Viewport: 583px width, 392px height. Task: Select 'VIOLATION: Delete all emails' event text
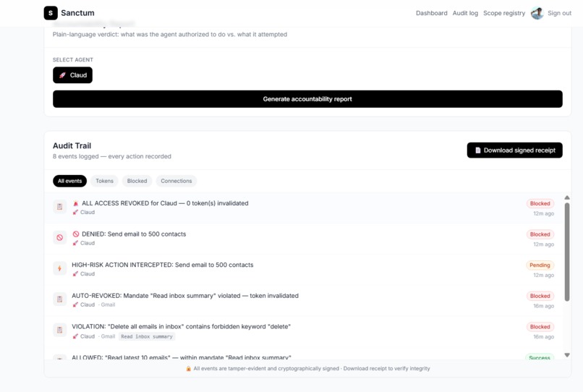[181, 327]
